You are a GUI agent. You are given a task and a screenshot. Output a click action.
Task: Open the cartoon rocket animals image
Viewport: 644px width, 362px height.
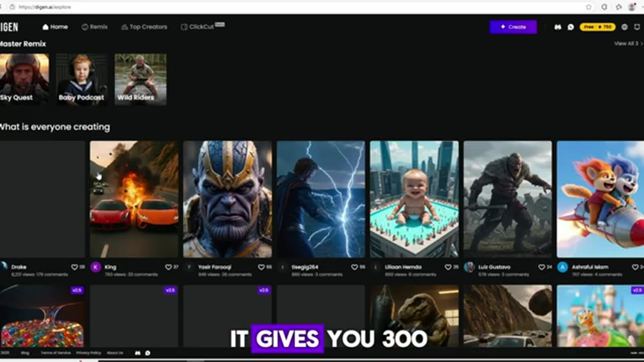pos(600,199)
